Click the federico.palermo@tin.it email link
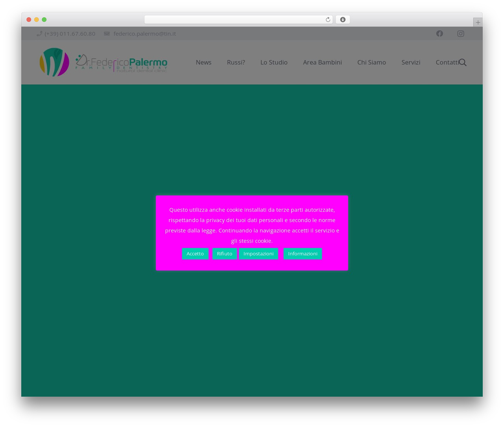The width and height of the screenshot is (504, 427). click(145, 33)
